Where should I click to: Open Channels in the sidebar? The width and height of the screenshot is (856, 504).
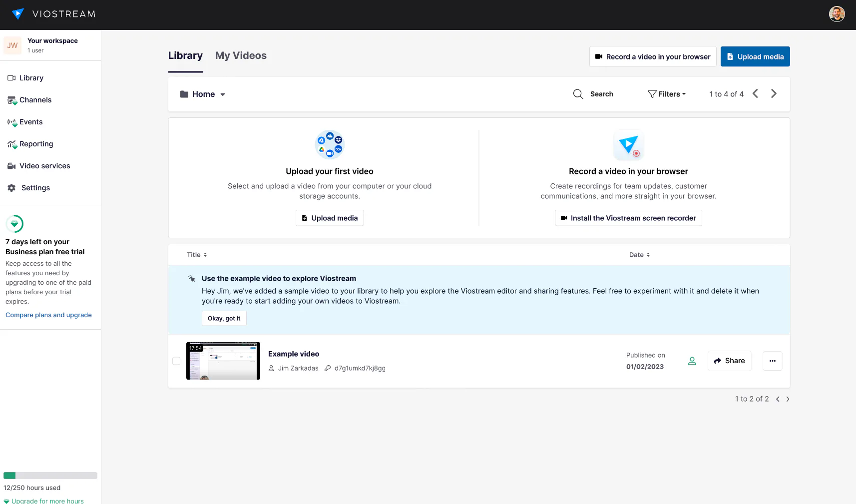point(29,100)
